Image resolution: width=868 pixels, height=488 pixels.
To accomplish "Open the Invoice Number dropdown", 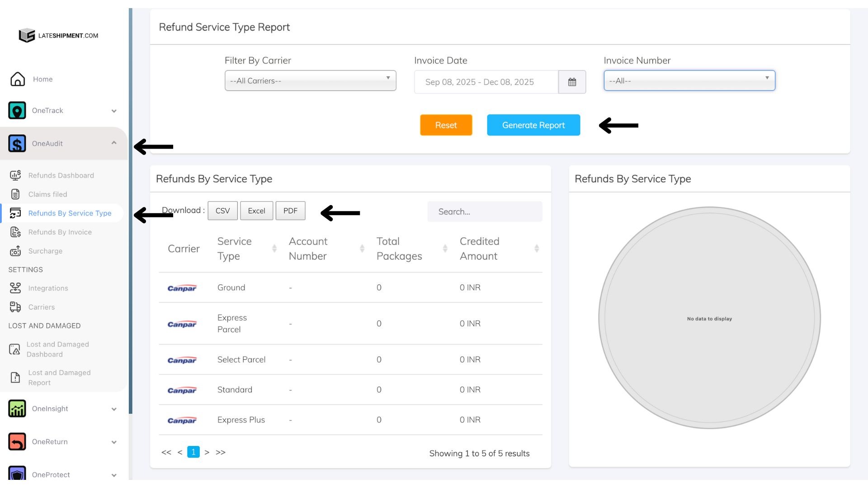I will pyautogui.click(x=689, y=81).
